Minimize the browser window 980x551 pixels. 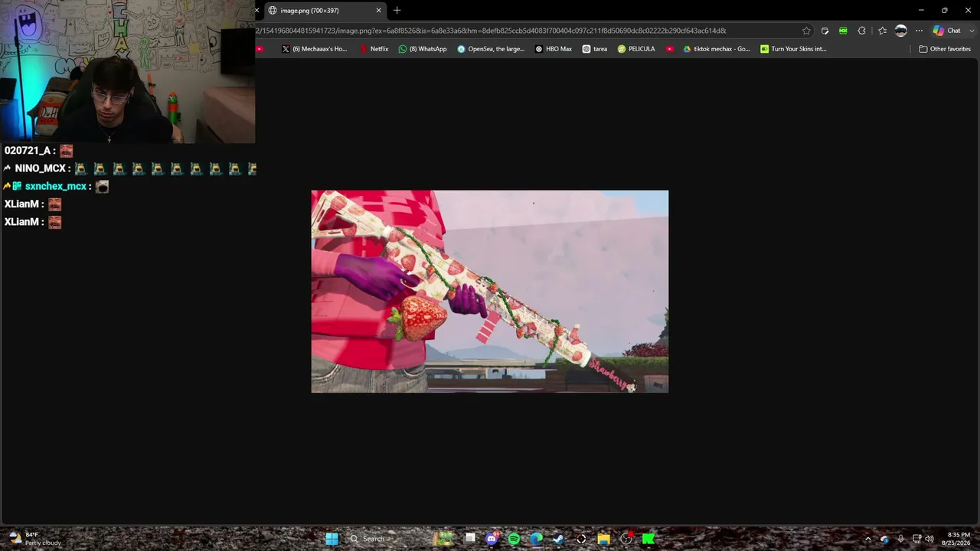(921, 10)
